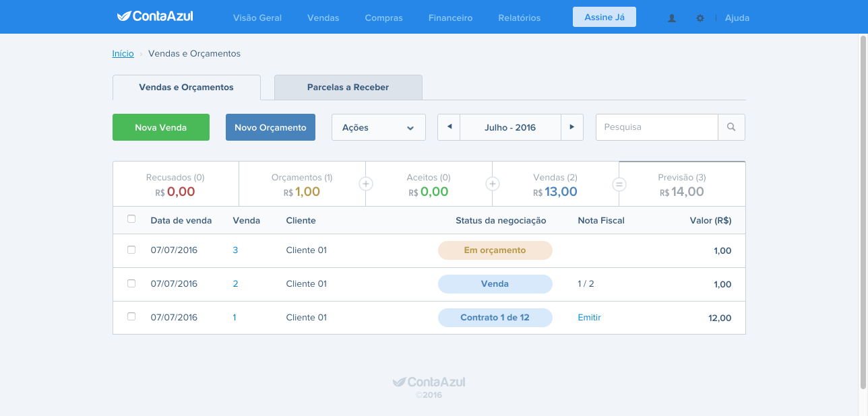This screenshot has height=416, width=868.
Task: Open the Julho - 2016 period selector
Action: [x=510, y=127]
